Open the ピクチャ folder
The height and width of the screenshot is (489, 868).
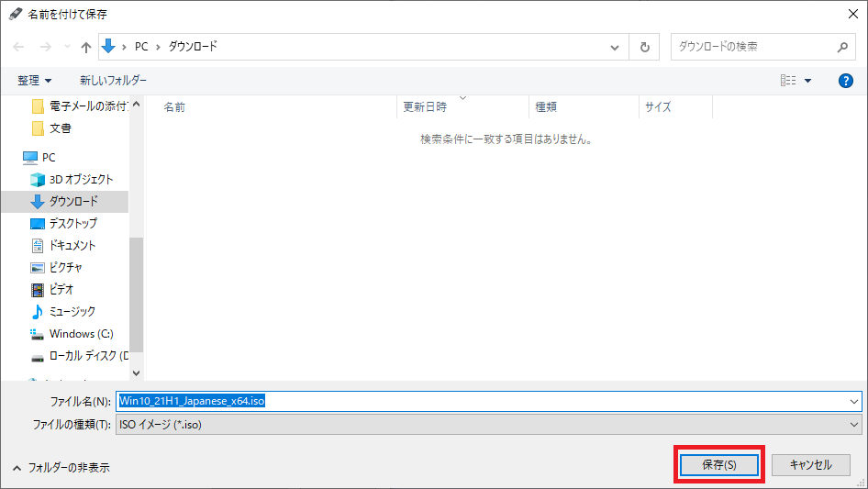tap(65, 268)
